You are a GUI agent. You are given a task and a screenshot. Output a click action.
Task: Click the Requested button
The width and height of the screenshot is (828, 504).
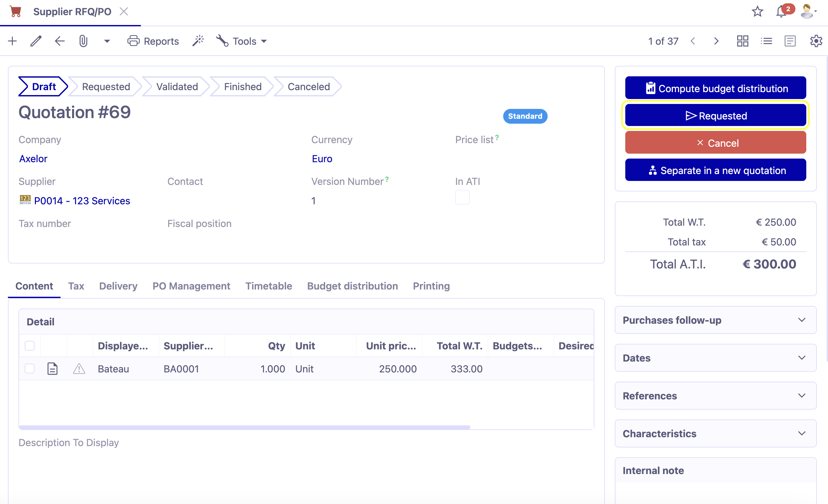coord(715,115)
